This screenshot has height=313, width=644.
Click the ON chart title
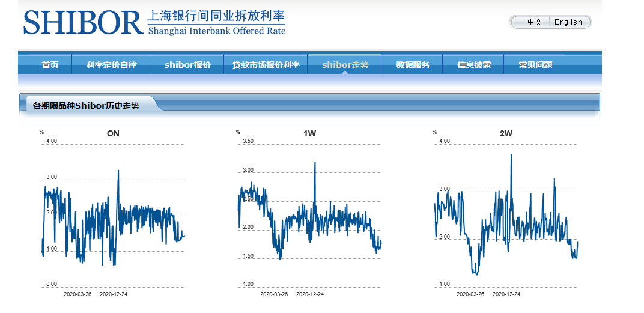[x=113, y=133]
